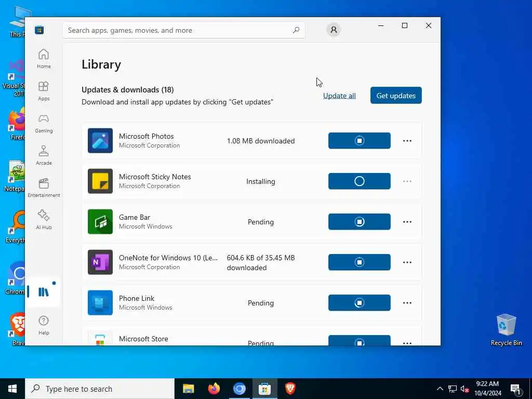
Task: Click the Sticky Notes installing progress button
Action: tap(360, 181)
